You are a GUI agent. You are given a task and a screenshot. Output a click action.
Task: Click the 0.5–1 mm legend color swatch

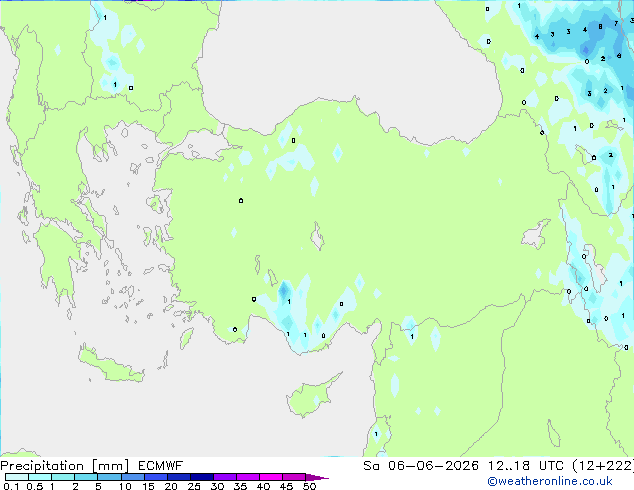pos(40,477)
